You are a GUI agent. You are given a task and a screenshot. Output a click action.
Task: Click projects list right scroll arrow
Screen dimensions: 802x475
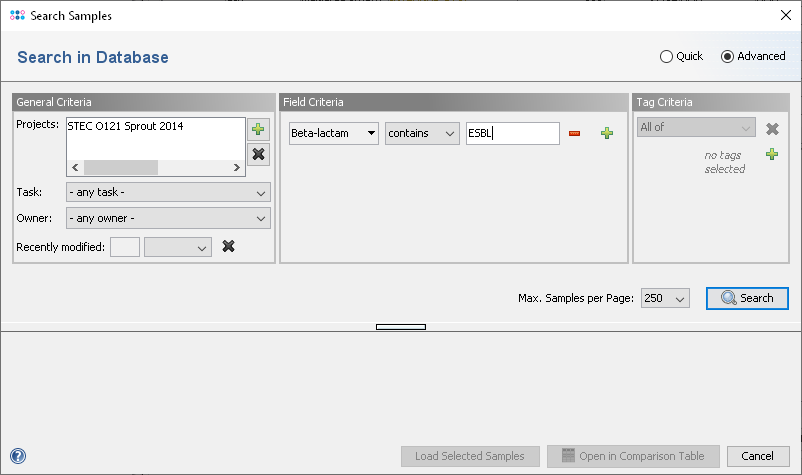[x=236, y=167]
